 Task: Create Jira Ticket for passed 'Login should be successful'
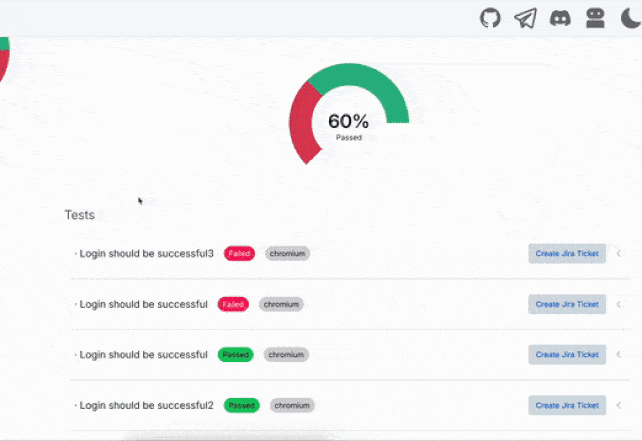click(567, 354)
